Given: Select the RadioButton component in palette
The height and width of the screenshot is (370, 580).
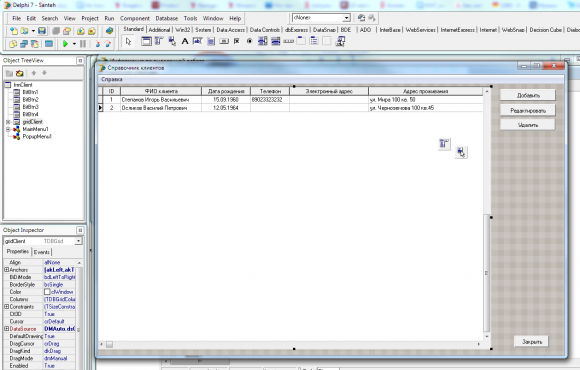Looking at the screenshot, I should tap(249, 41).
